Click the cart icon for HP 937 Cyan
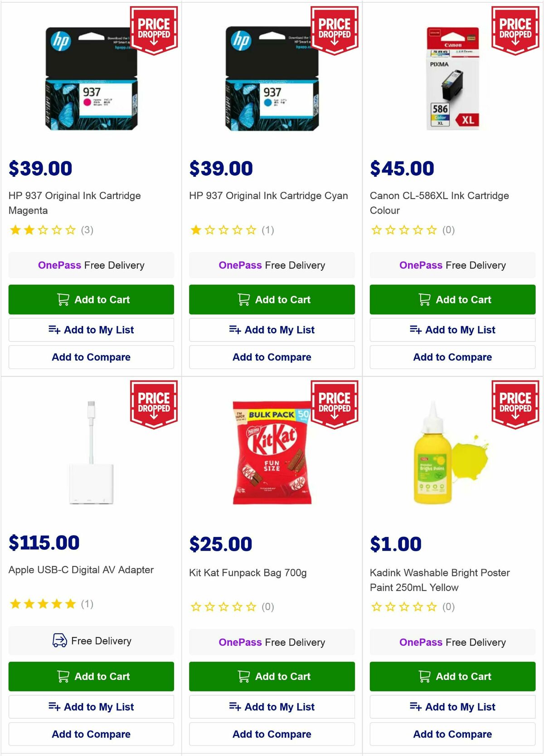Viewport: 544px width, 756px height. point(243,299)
